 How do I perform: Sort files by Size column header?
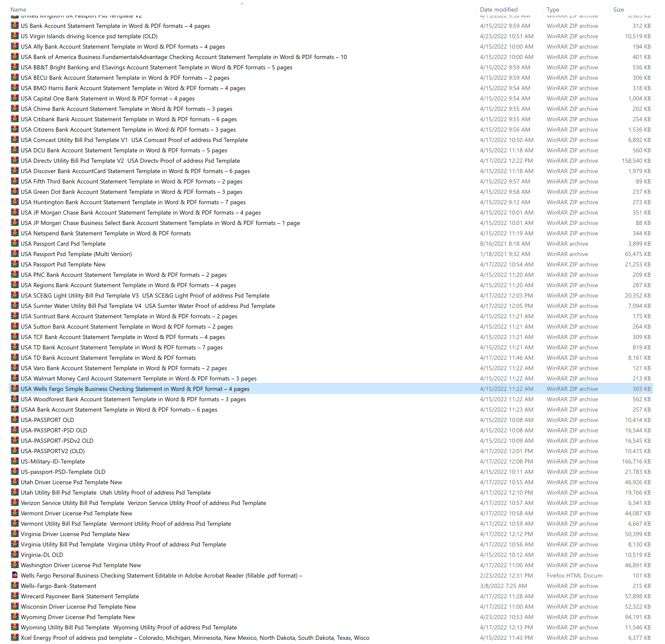[618, 9]
